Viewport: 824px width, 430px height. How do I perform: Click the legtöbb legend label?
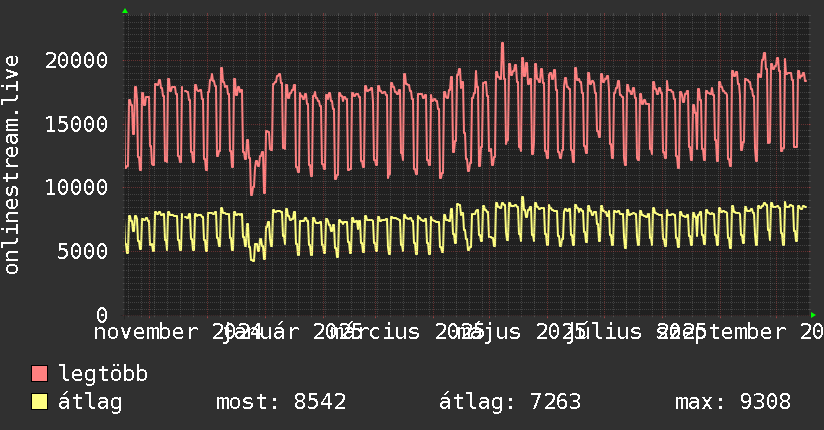[x=103, y=373]
